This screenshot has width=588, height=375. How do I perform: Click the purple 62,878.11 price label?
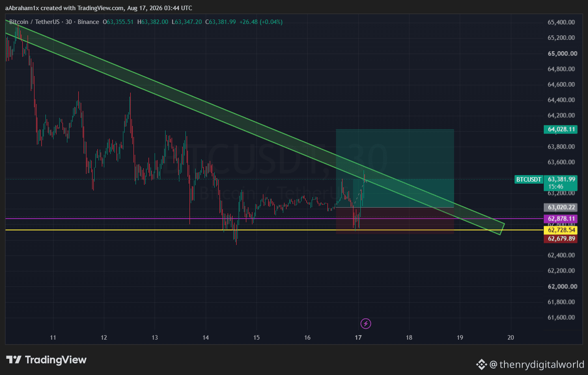(x=560, y=219)
